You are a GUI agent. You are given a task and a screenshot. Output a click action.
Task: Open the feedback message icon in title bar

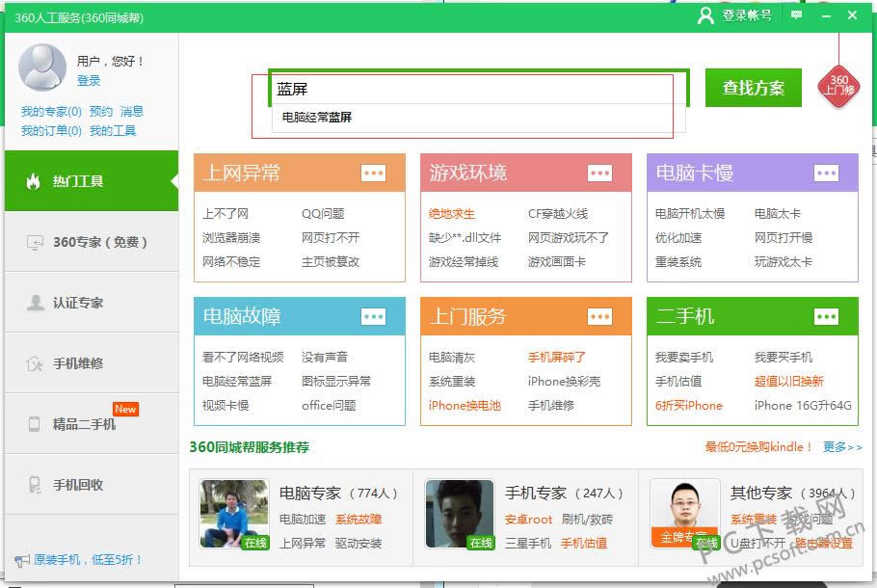click(x=796, y=15)
